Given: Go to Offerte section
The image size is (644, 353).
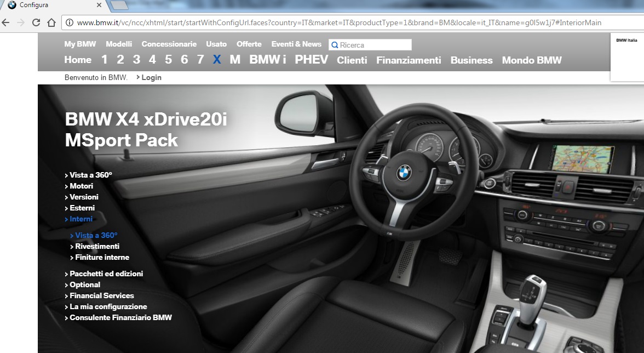Looking at the screenshot, I should click(x=249, y=44).
